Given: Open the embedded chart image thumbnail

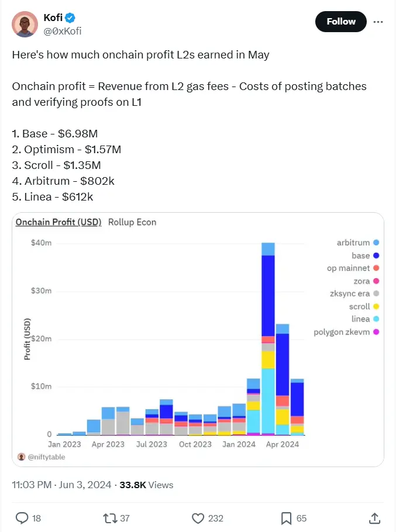Looking at the screenshot, I should coord(198,339).
